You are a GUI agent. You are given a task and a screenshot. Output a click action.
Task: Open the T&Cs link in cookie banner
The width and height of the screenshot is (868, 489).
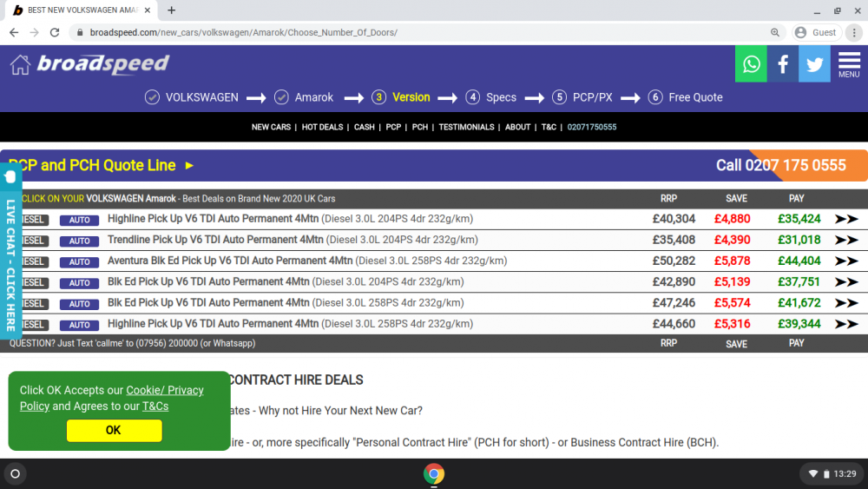pos(155,406)
